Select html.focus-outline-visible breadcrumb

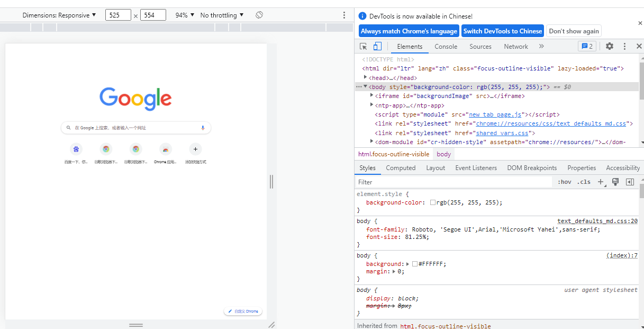click(x=394, y=154)
